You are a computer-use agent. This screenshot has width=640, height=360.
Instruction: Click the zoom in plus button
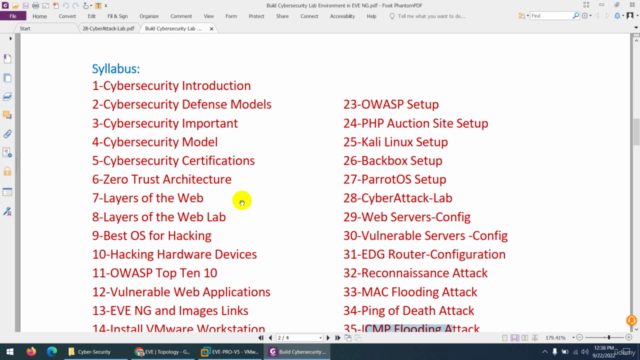629,338
